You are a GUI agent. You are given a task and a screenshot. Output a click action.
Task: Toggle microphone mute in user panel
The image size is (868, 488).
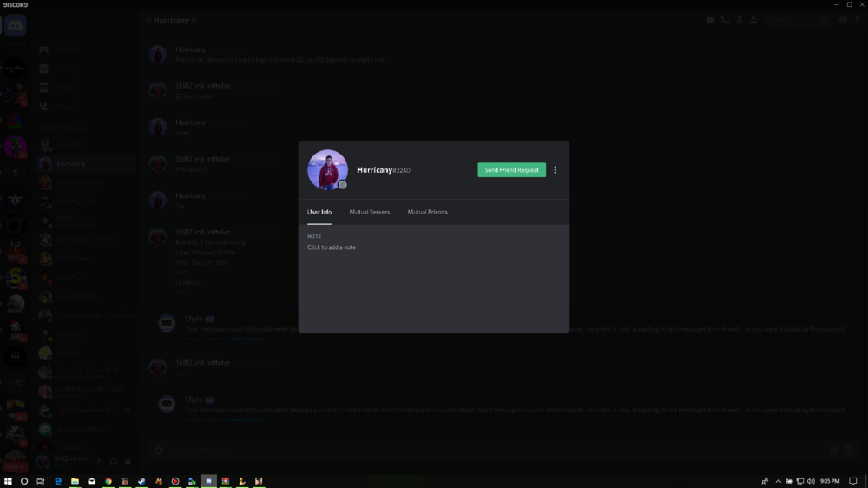click(x=99, y=461)
